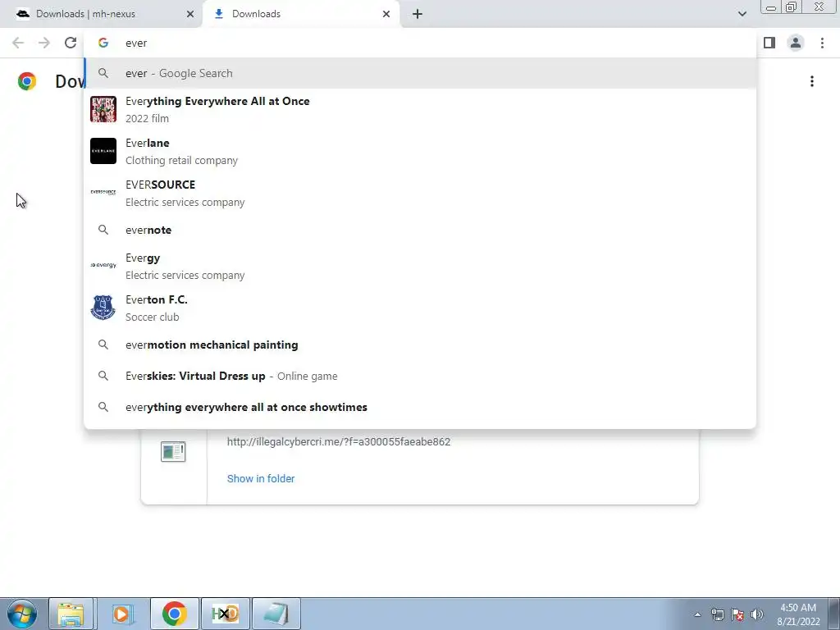Open the profile avatar icon
This screenshot has width=840, height=630.
pos(796,43)
